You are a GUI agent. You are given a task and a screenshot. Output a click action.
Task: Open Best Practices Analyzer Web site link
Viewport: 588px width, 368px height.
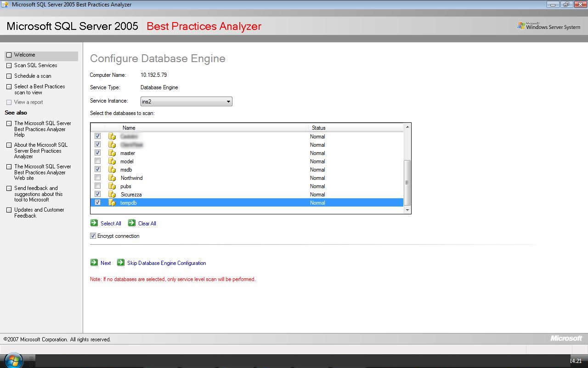tap(42, 172)
